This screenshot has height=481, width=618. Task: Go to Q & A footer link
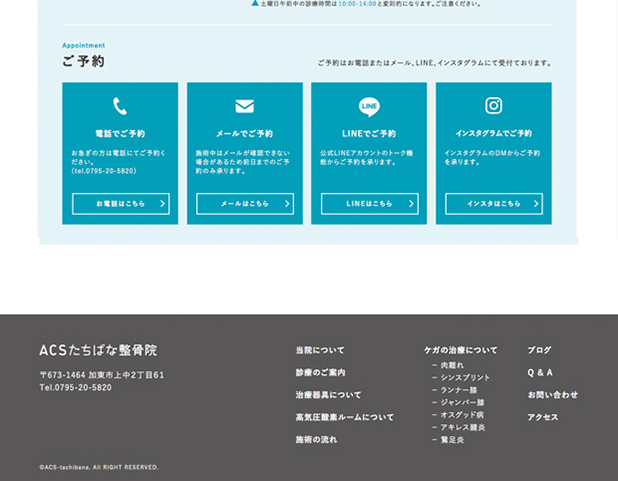540,373
